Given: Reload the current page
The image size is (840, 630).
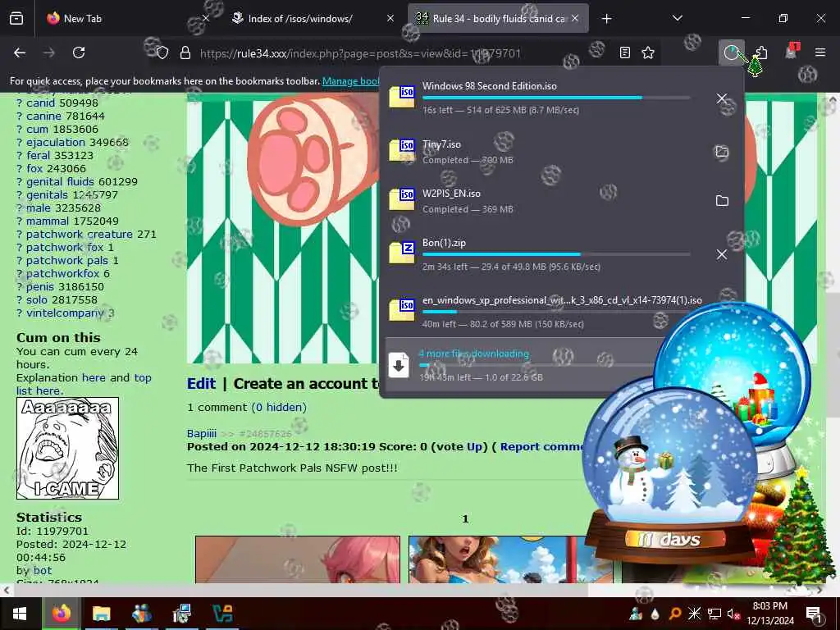Looking at the screenshot, I should click(79, 52).
